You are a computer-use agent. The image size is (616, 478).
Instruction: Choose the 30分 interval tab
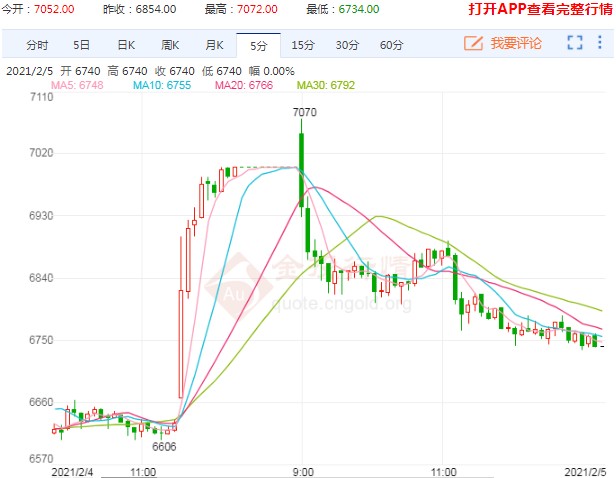[347, 45]
